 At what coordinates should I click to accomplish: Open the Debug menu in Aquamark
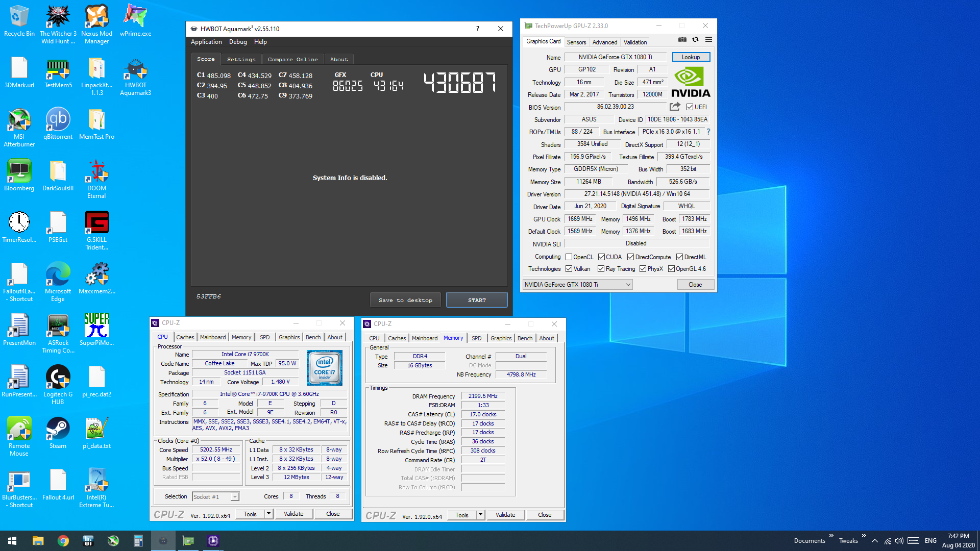point(238,42)
